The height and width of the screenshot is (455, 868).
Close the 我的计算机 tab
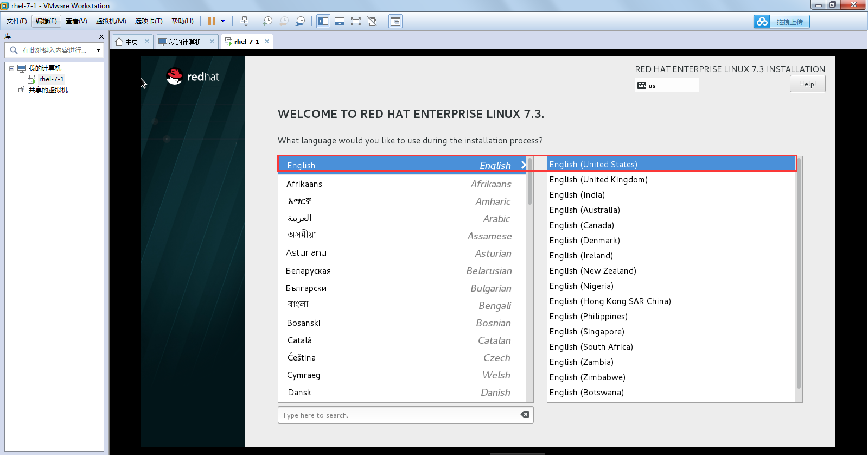tap(212, 41)
